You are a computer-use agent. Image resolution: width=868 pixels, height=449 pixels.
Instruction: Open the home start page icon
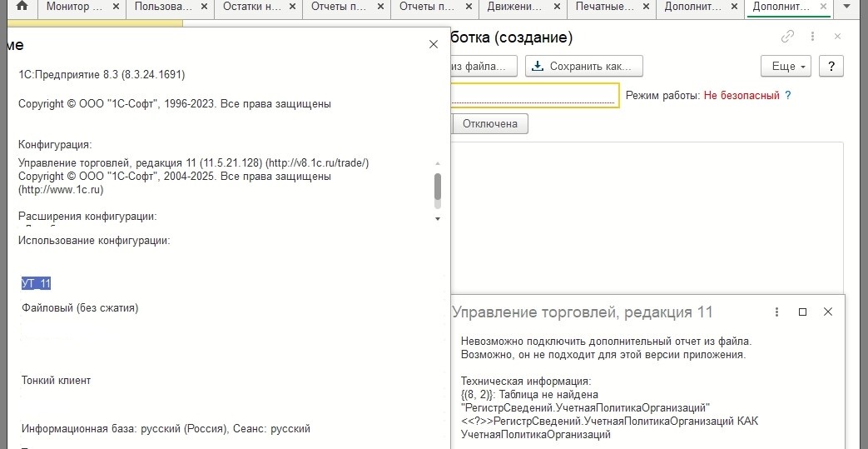[22, 7]
